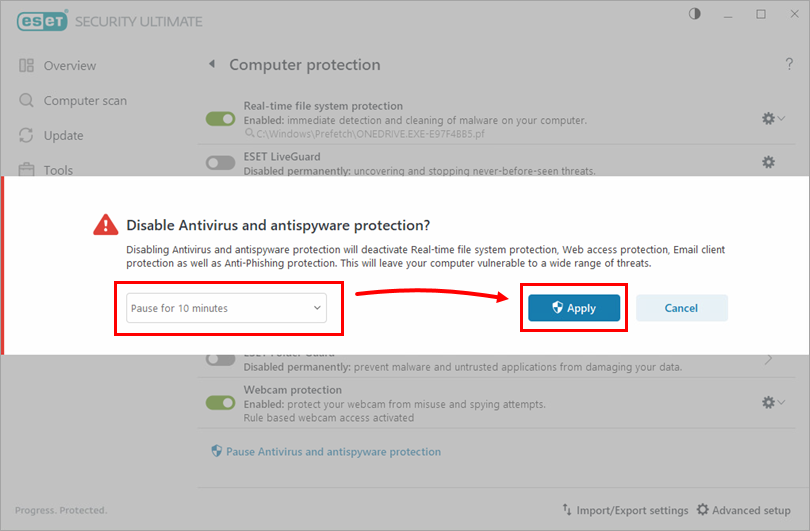810x531 pixels.
Task: Click the Apply button
Action: [x=574, y=308]
